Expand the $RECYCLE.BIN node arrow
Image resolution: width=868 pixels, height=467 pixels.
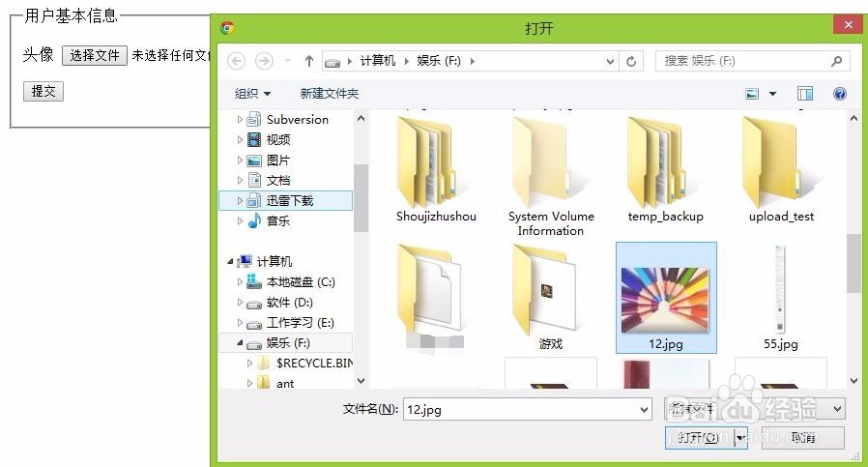click(249, 363)
